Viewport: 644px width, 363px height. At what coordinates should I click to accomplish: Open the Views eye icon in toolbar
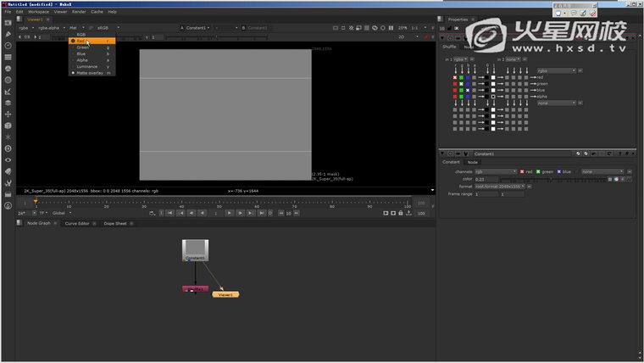tap(8, 159)
